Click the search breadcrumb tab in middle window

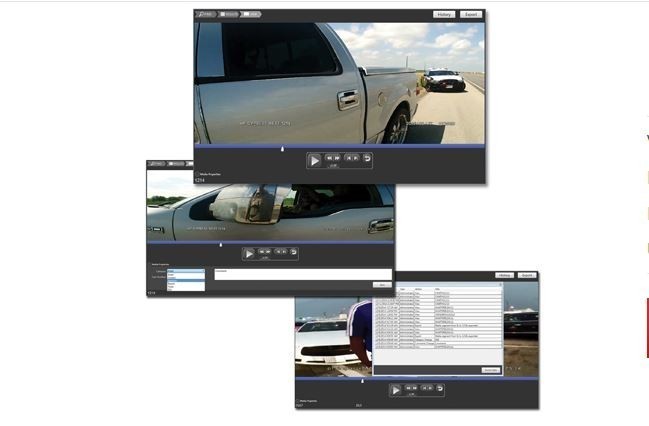click(x=157, y=164)
